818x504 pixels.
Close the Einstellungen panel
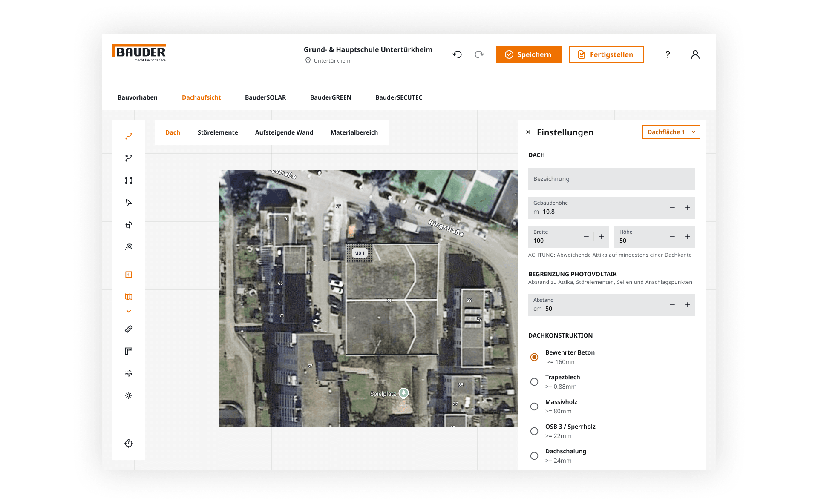pyautogui.click(x=528, y=132)
